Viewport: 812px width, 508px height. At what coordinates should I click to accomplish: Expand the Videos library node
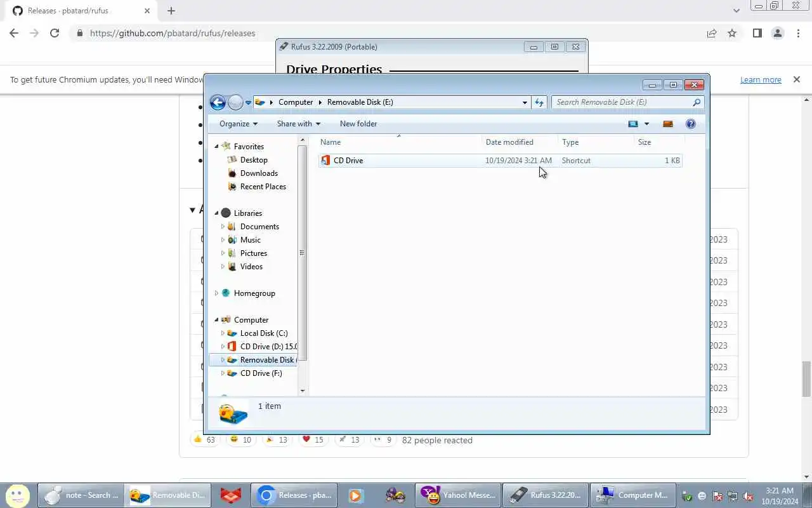coord(223,267)
